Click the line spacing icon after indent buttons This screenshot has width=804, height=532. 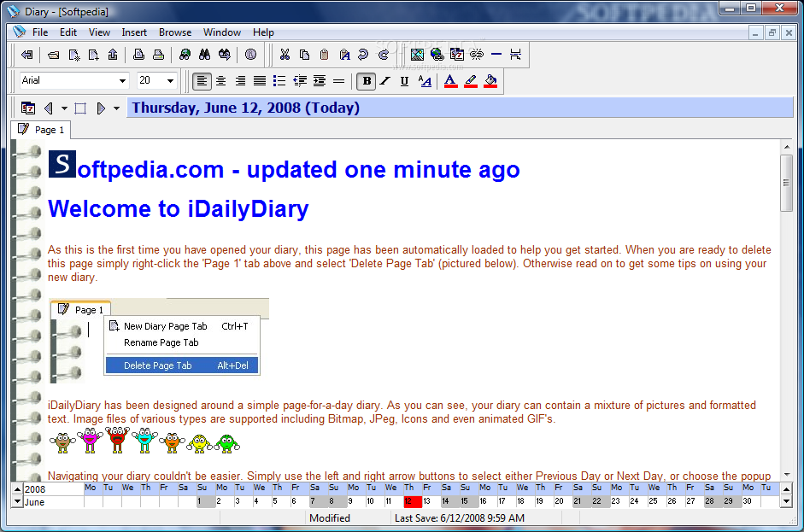[339, 81]
